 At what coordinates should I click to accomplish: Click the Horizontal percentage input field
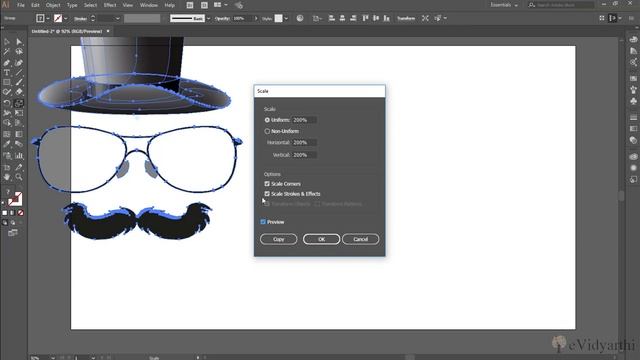point(304,142)
